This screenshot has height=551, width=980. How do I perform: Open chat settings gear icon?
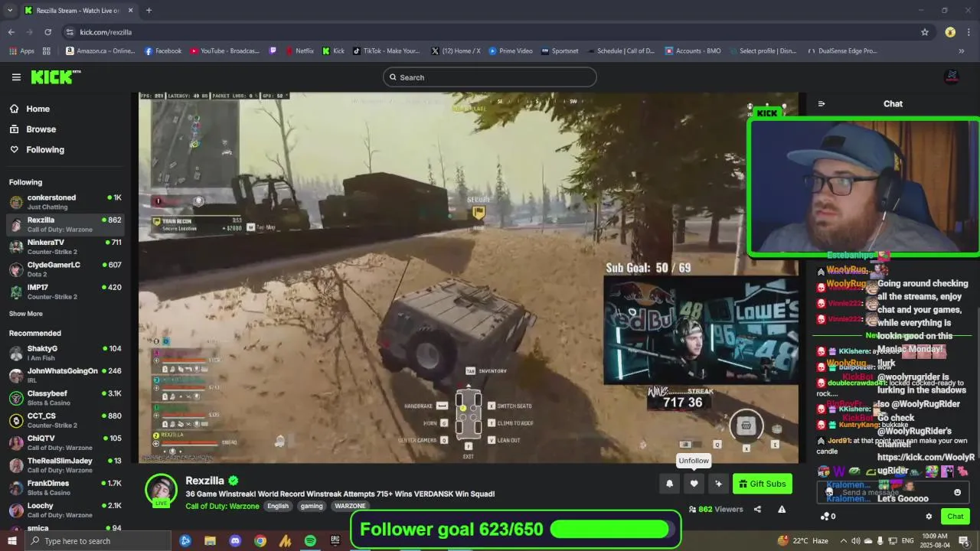coord(929,517)
